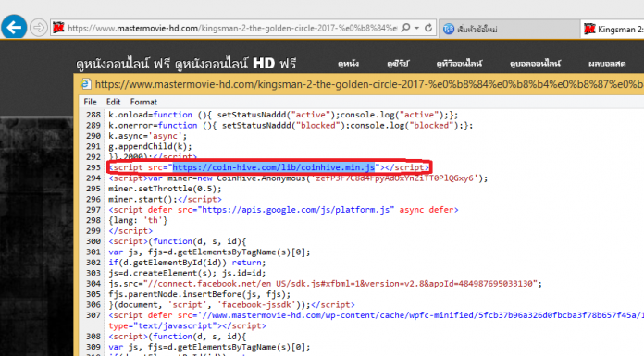Click the ดูหนัง navigation link on website
This screenshot has height=356, width=644.
348,63
